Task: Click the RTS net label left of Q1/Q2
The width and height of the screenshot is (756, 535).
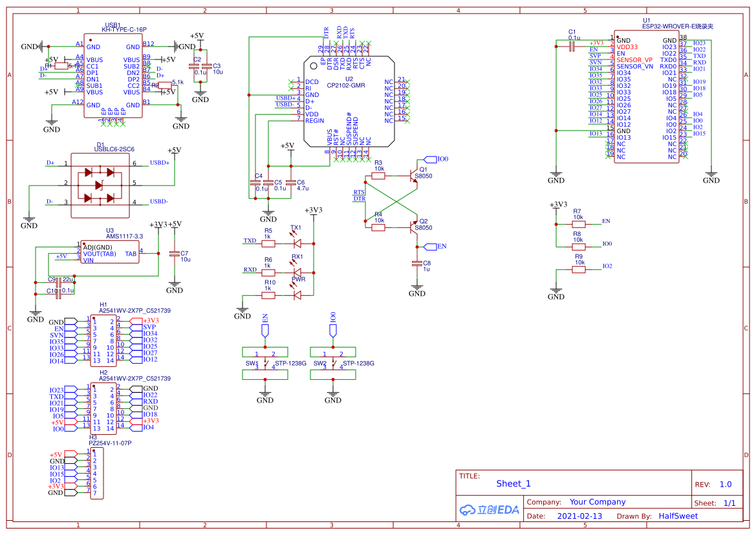Action: pos(359,192)
